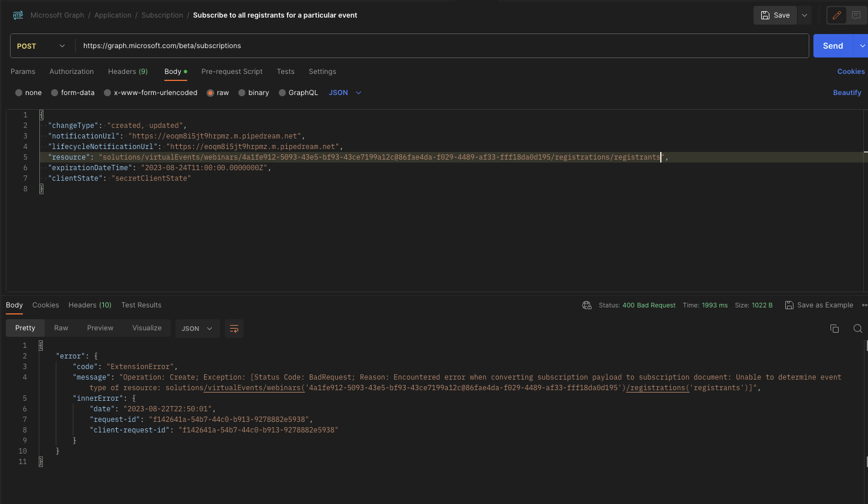Select x-www-form-urlencoded body option

coord(107,93)
